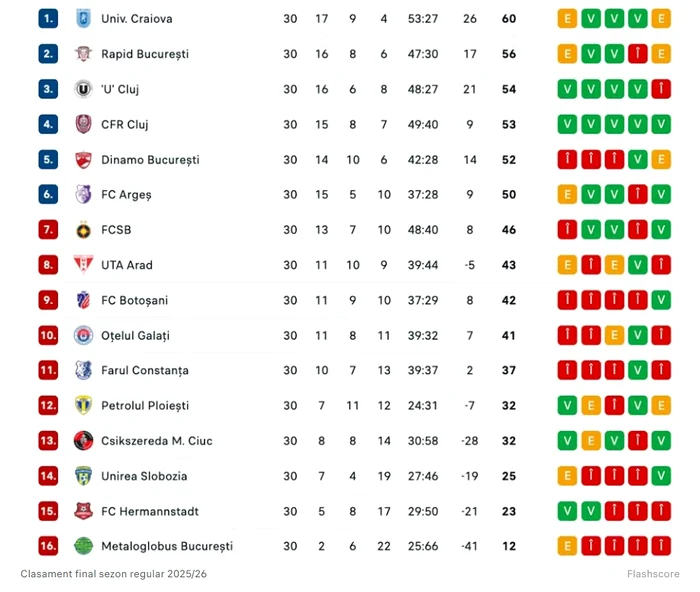Click Metaloglobus București's orange E form badge
Viewport: 700px width, 592px height.
[567, 546]
